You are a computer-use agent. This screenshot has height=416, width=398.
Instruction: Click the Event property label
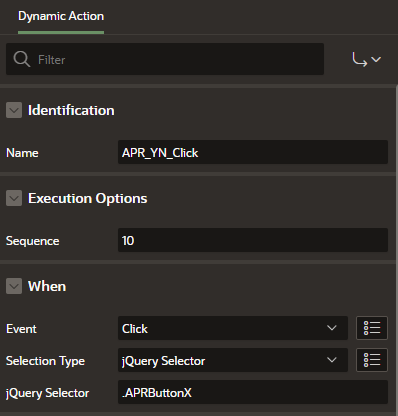click(x=21, y=329)
